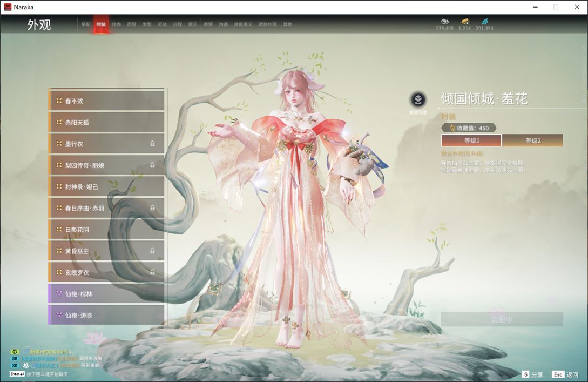Viewport: 588px width, 382px height.
Task: Click 按下回车键开始聊天 chat prompt
Action: click(48, 374)
